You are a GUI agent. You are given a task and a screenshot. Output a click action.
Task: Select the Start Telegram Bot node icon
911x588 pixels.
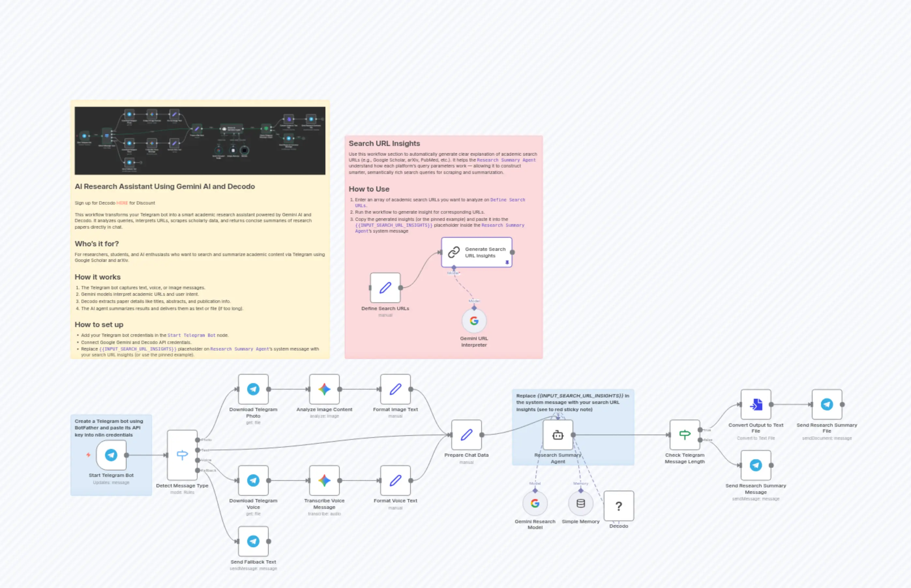(111, 455)
